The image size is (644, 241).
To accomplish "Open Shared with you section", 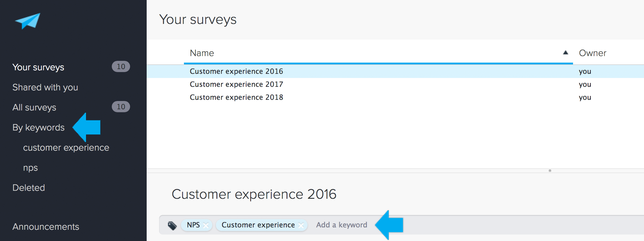I will 45,87.
